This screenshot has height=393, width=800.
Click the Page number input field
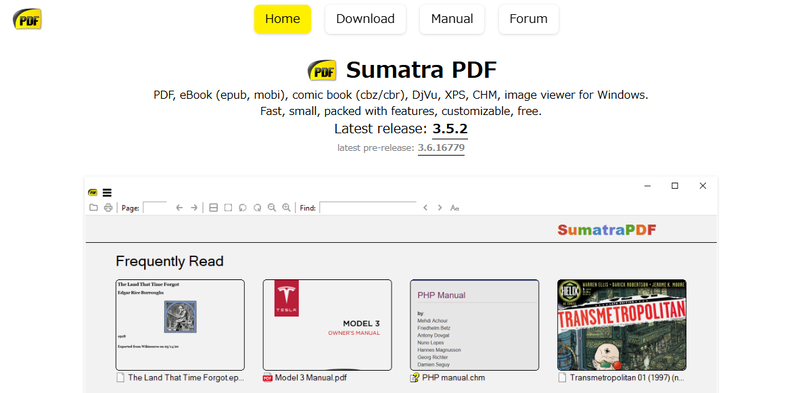click(x=155, y=208)
